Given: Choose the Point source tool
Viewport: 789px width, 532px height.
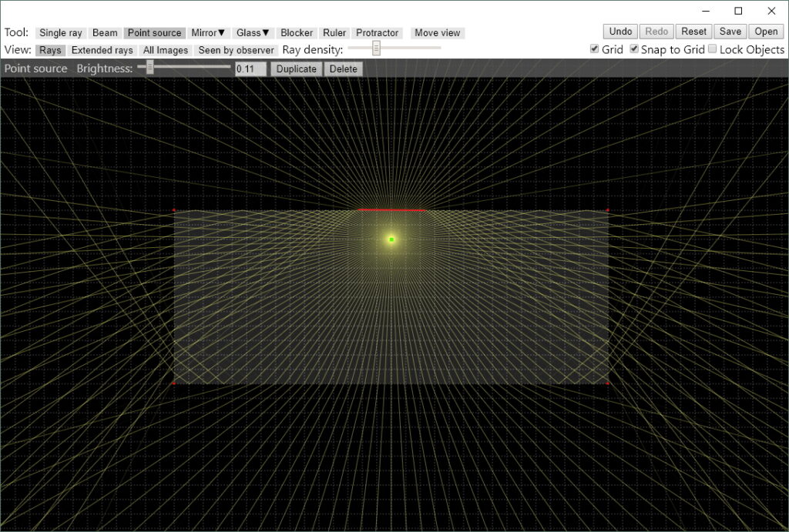Looking at the screenshot, I should (154, 33).
